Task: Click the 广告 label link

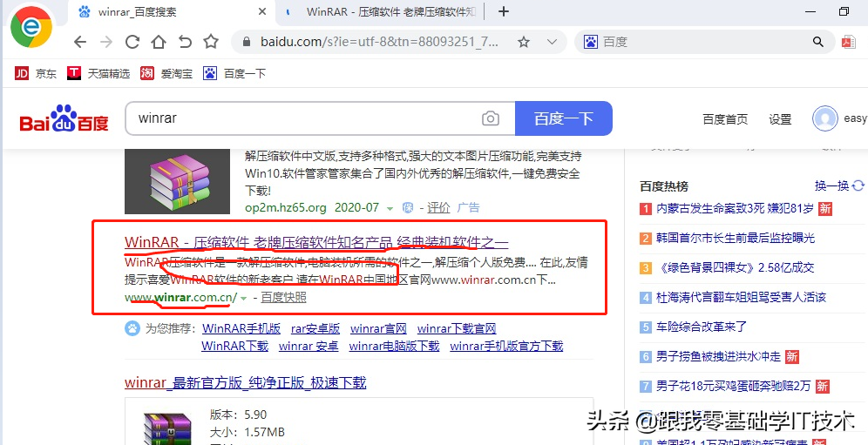Action: [468, 208]
